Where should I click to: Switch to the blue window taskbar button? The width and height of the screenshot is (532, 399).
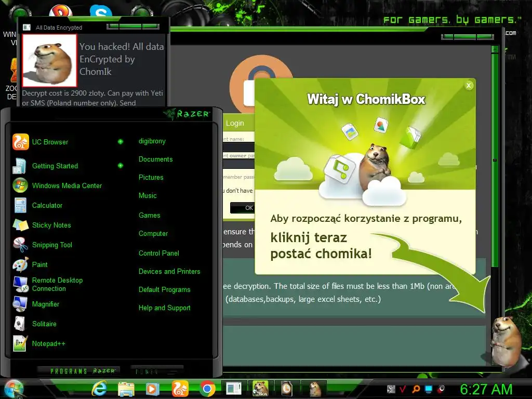pyautogui.click(x=234, y=389)
